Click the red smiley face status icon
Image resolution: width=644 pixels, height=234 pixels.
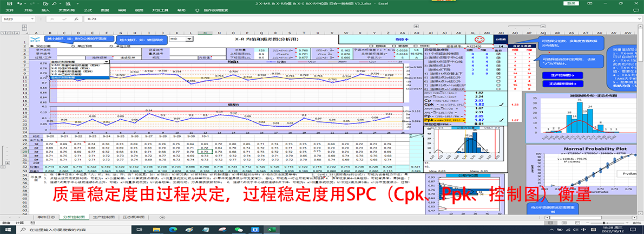pos(479,40)
